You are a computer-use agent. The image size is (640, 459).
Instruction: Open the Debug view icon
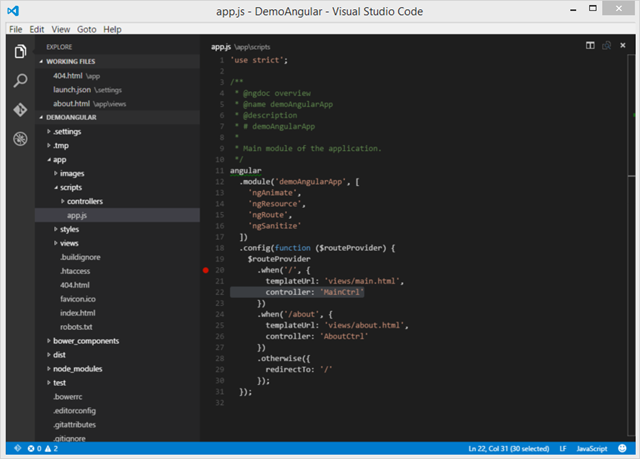pyautogui.click(x=20, y=139)
